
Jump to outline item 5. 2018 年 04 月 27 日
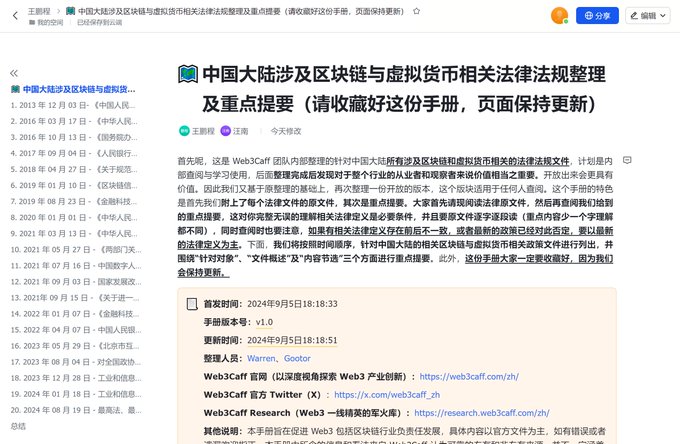tap(74, 170)
